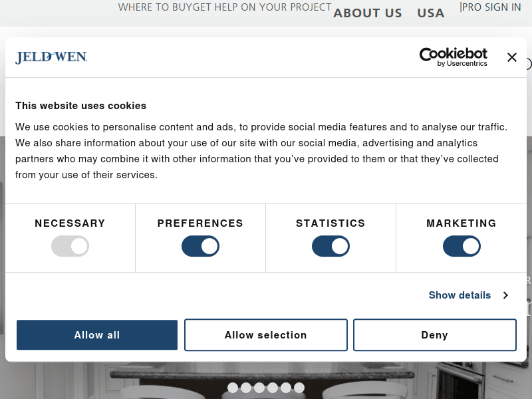Expand Show details for cookies
This screenshot has height=399, width=532.
pyautogui.click(x=460, y=295)
